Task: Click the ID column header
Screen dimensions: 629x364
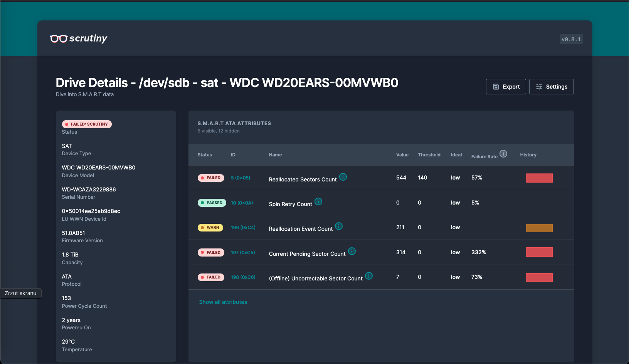Action: (233, 155)
